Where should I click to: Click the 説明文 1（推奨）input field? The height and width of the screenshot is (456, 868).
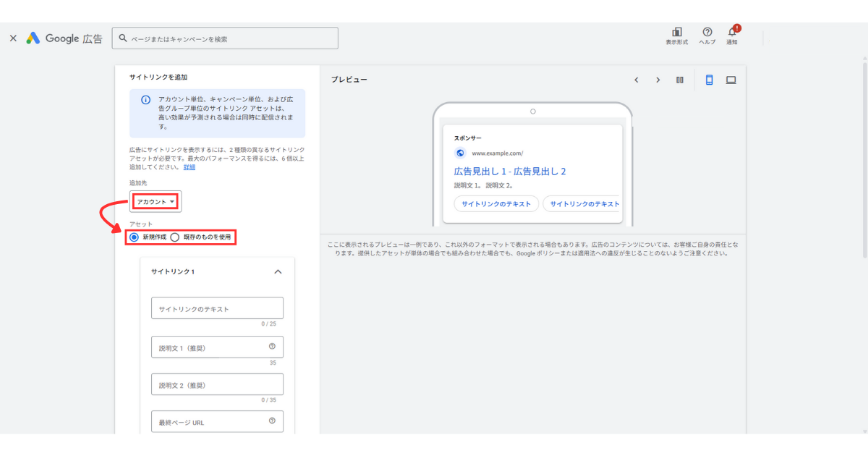click(x=217, y=347)
